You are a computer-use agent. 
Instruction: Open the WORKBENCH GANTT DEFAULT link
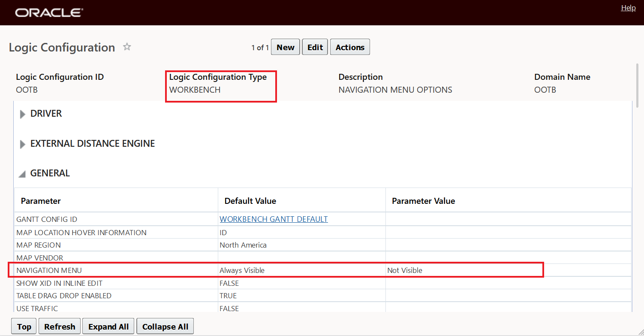274,219
